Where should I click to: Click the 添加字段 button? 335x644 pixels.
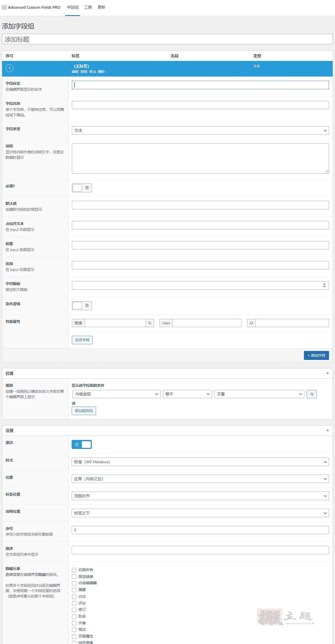(316, 355)
